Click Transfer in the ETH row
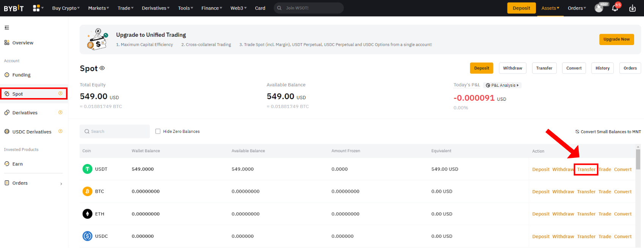The height and width of the screenshot is (248, 644). point(586,214)
